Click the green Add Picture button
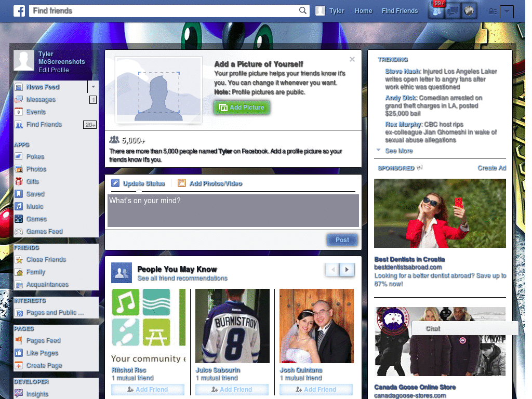The image size is (532, 399). (x=242, y=108)
